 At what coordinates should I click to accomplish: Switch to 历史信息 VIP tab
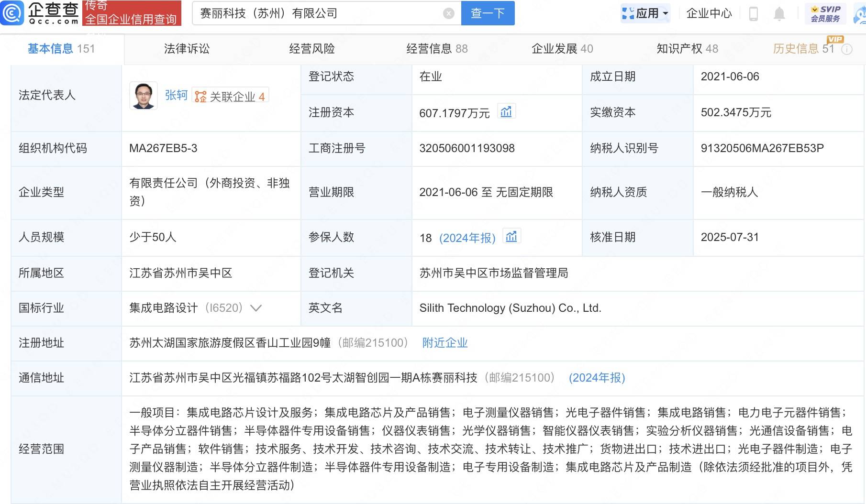(804, 49)
